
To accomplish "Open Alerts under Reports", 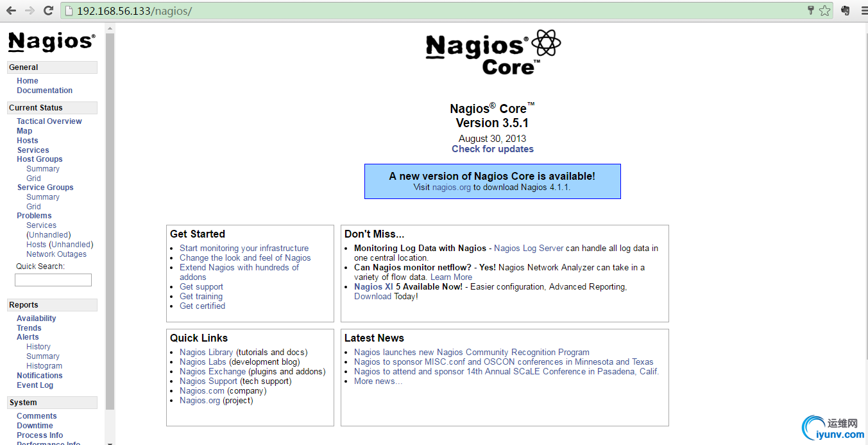I will (28, 337).
